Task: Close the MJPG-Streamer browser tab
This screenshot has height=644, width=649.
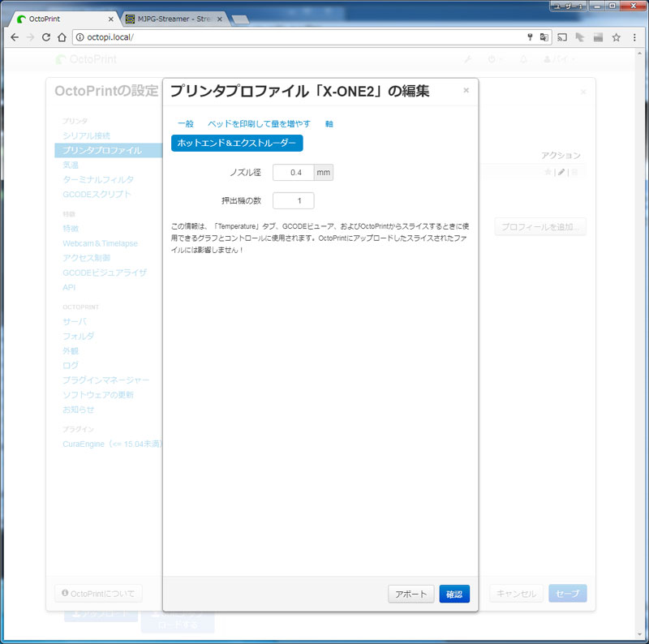Action: [x=220, y=19]
